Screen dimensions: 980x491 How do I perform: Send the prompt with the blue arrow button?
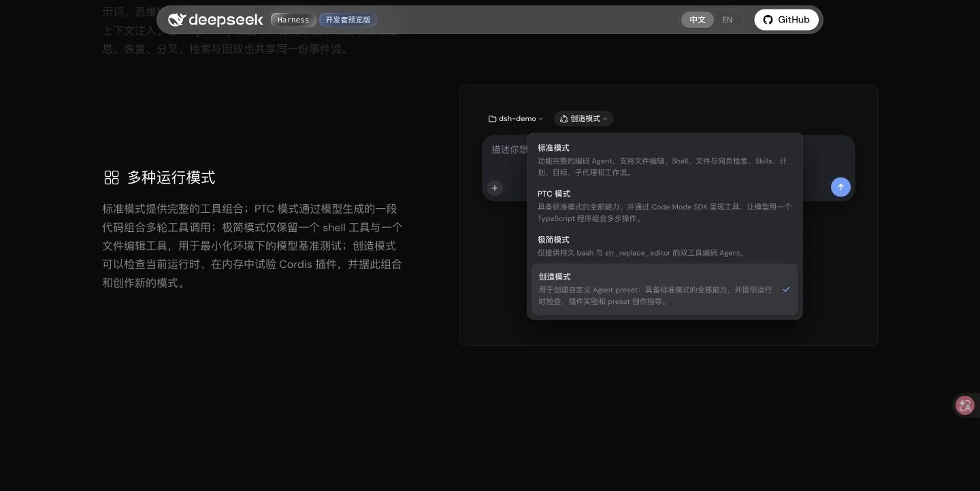tap(840, 187)
